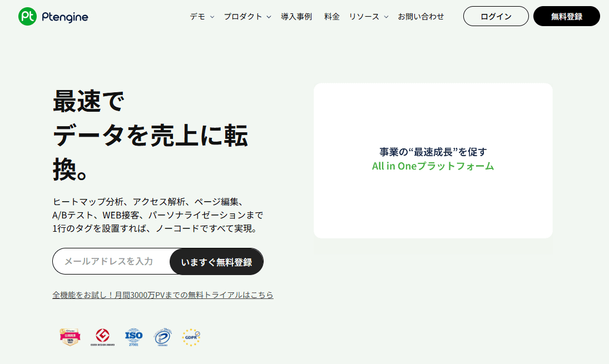Expand the デモ dropdown menu
Screen dimensions: 609x364
tap(201, 17)
